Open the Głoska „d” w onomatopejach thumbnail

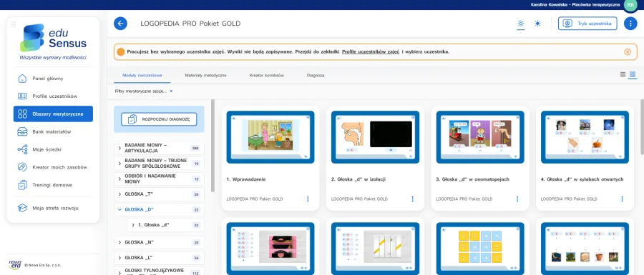[x=480, y=137]
